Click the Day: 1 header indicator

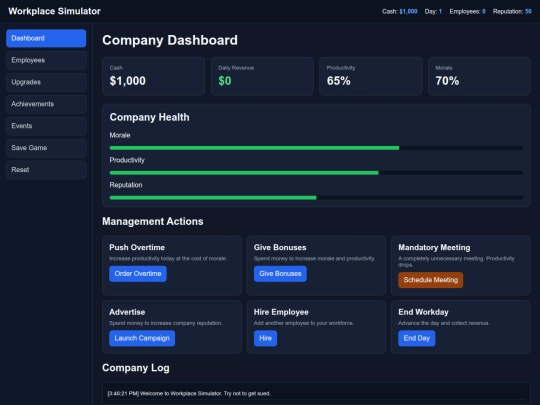pyautogui.click(x=433, y=12)
